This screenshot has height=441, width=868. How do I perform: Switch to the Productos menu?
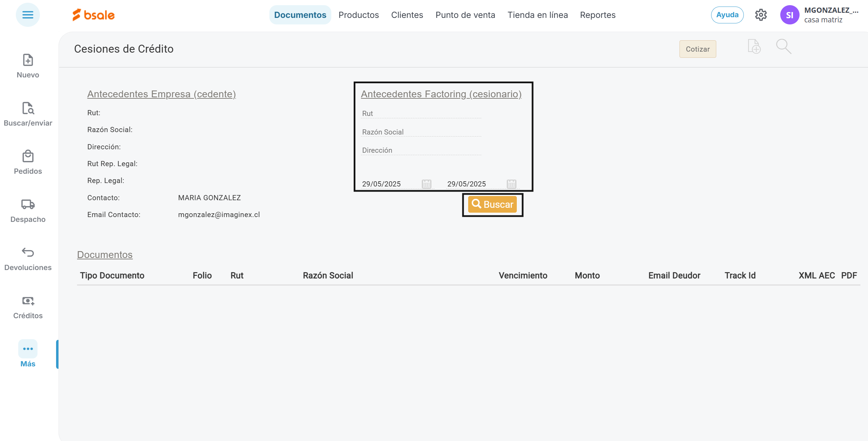(358, 15)
